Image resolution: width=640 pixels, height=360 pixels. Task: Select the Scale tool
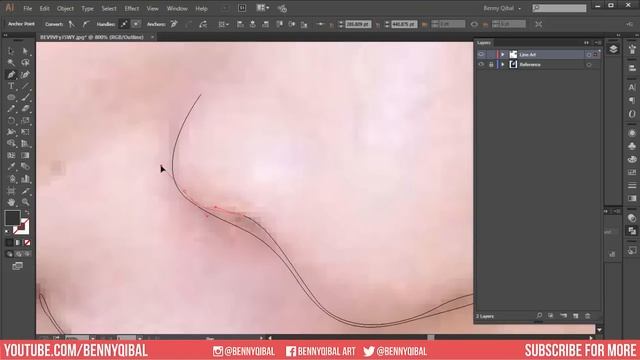[x=25, y=120]
